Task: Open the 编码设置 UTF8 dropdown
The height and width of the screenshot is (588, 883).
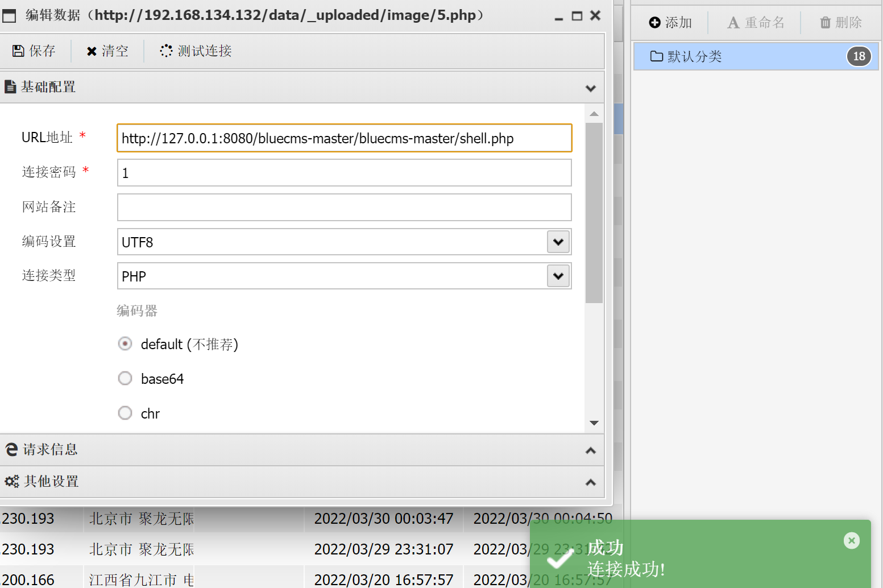Action: pyautogui.click(x=558, y=242)
